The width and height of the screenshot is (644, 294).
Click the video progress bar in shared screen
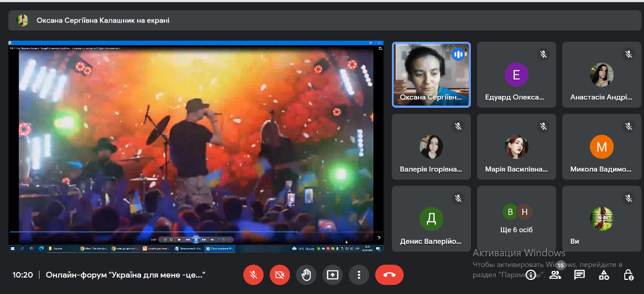152,232
